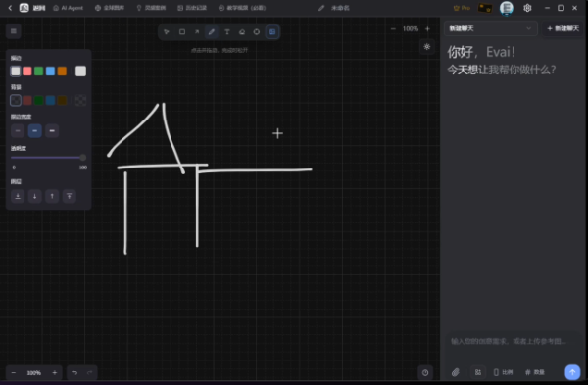Screen dimensions: 588x385
Task: Select the pencil freehand drawing tool
Action: click(212, 32)
